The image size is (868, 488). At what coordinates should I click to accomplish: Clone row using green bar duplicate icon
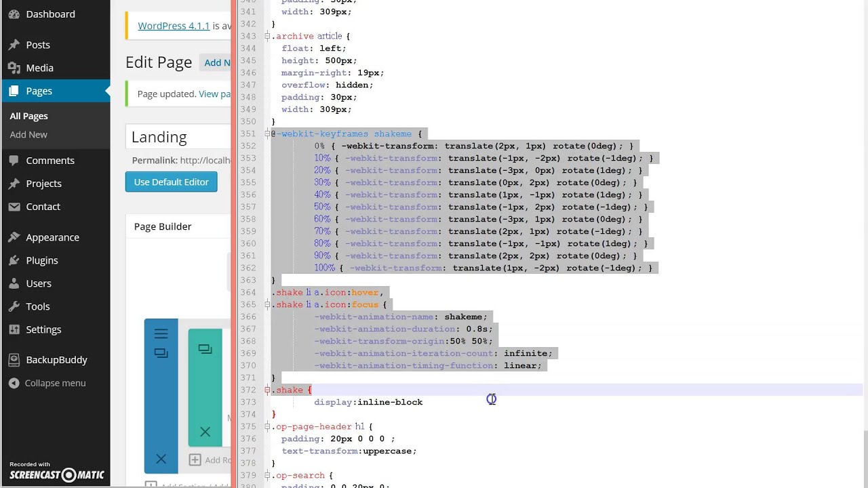(205, 349)
